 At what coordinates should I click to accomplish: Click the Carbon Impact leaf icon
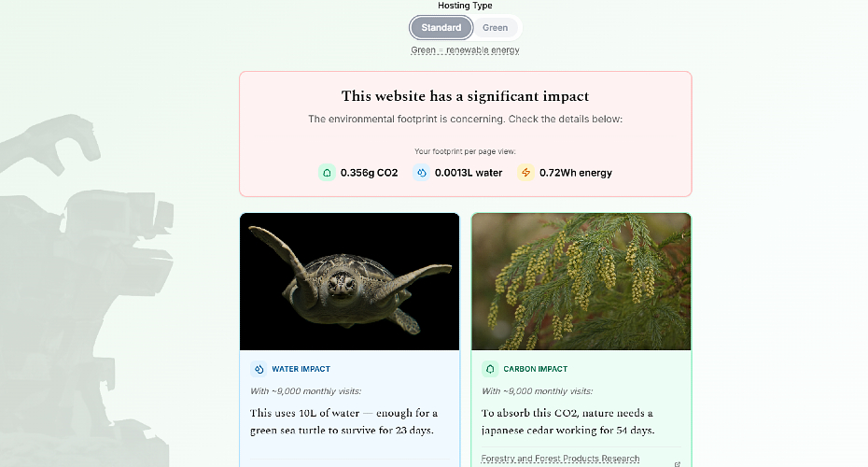pos(490,369)
